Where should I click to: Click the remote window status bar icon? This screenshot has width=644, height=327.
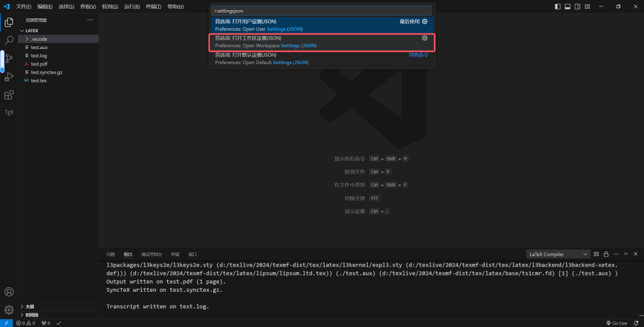pos(6,323)
